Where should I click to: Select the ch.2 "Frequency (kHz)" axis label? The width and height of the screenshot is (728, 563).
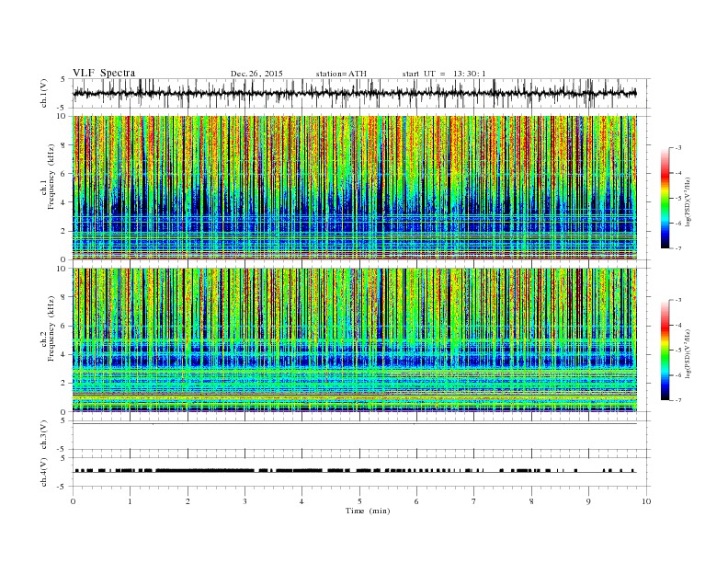[x=51, y=327]
